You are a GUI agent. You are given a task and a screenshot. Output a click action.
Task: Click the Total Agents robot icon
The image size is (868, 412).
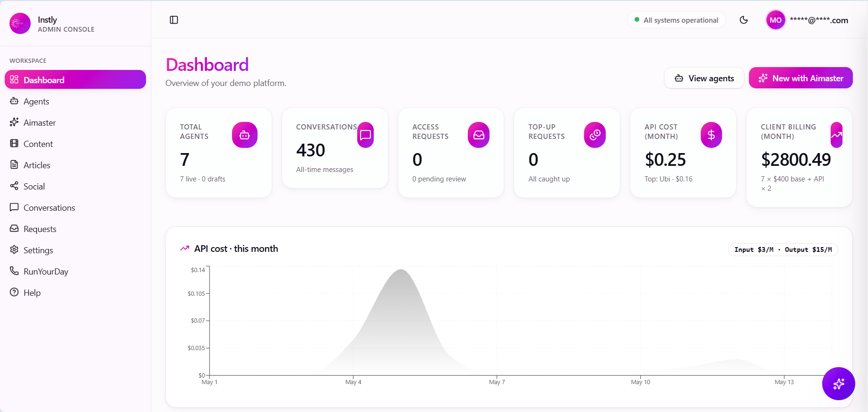tap(245, 135)
